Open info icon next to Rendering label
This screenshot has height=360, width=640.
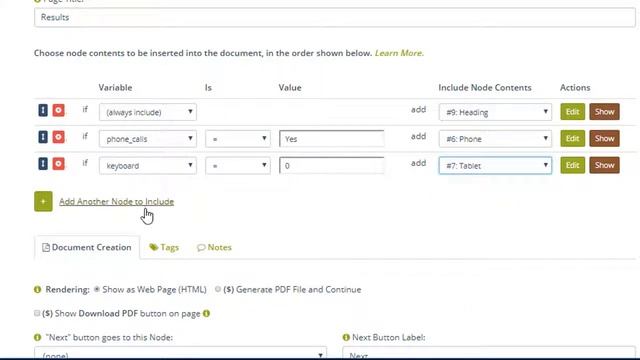point(38,289)
